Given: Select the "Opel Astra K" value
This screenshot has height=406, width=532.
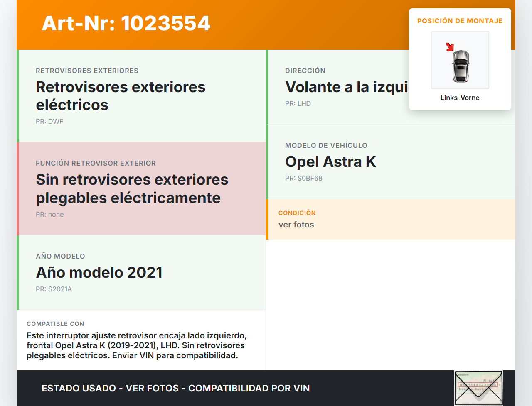Looking at the screenshot, I should tap(330, 161).
